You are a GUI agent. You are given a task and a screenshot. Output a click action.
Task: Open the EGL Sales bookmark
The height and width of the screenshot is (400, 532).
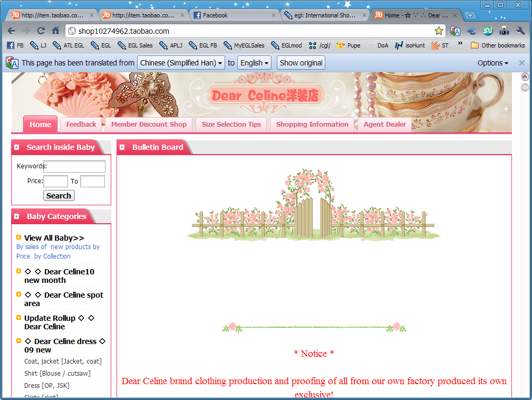[x=134, y=45]
